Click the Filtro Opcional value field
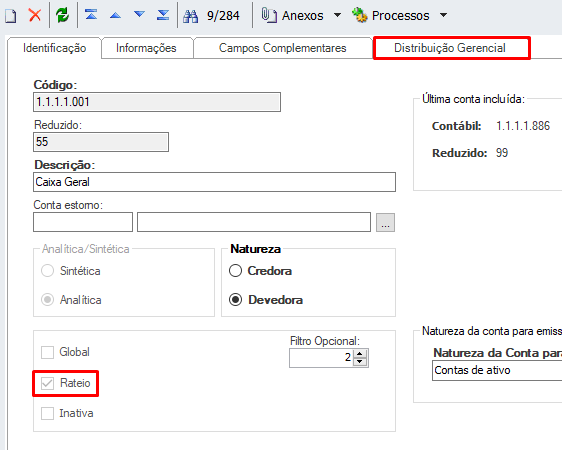 click(x=322, y=358)
